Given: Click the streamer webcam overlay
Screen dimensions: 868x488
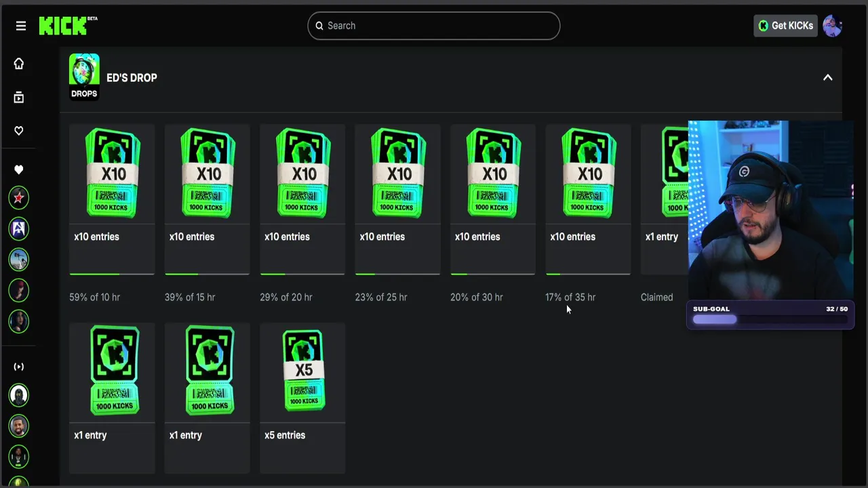Looking at the screenshot, I should [x=771, y=210].
